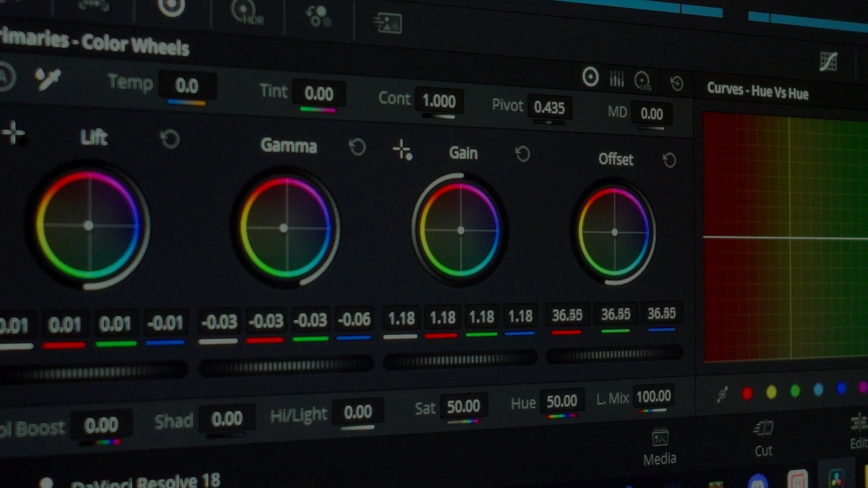This screenshot has width=868, height=488.
Task: Select the red hue curve swatch
Action: (747, 393)
